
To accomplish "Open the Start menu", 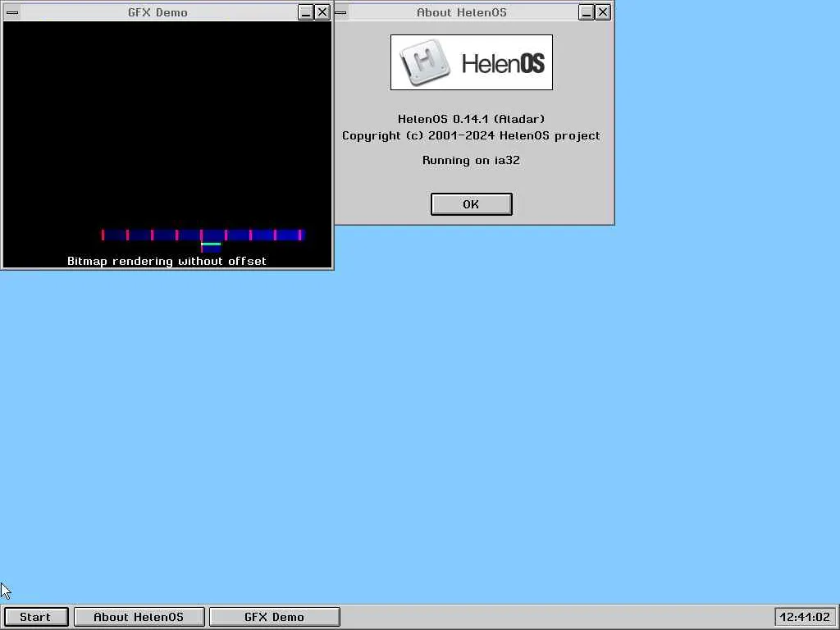I will [x=36, y=617].
